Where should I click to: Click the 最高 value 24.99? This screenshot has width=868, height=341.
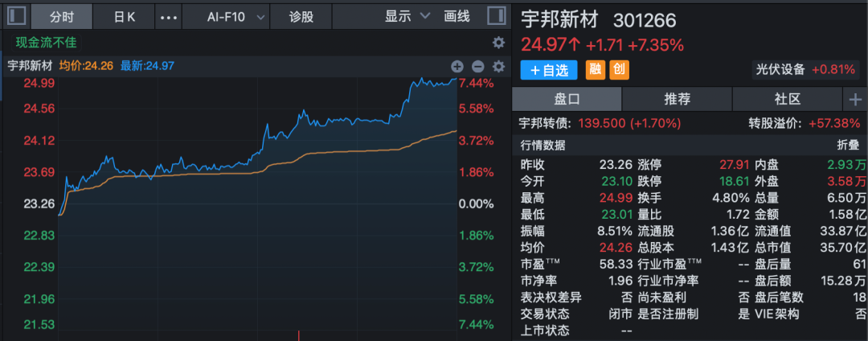point(616,198)
